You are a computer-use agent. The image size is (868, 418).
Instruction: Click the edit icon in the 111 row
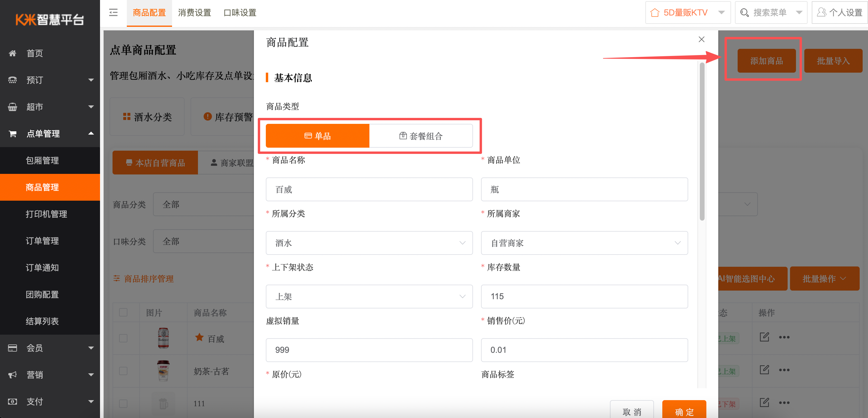point(764,402)
